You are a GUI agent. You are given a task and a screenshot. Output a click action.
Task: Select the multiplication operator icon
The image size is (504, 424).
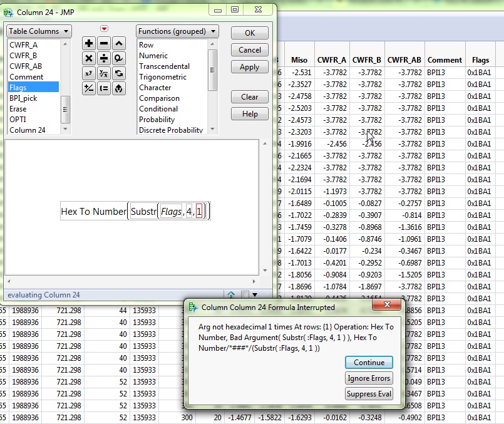point(89,58)
